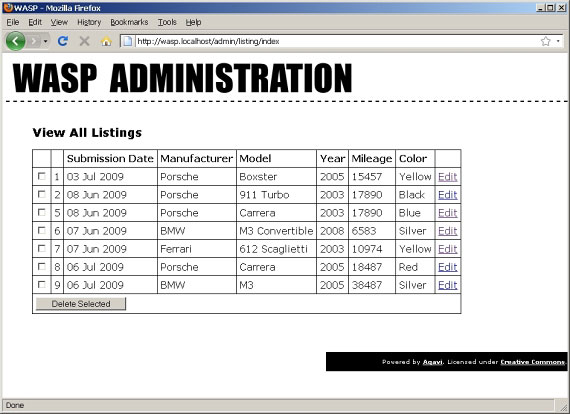Open the Bookmarks menu

point(129,22)
